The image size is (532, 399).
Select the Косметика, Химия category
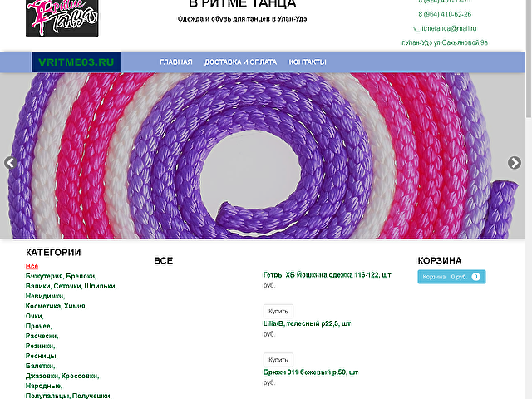tap(57, 306)
